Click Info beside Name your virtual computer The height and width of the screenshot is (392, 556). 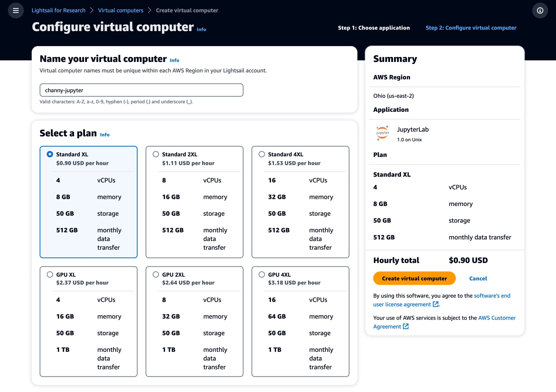174,60
